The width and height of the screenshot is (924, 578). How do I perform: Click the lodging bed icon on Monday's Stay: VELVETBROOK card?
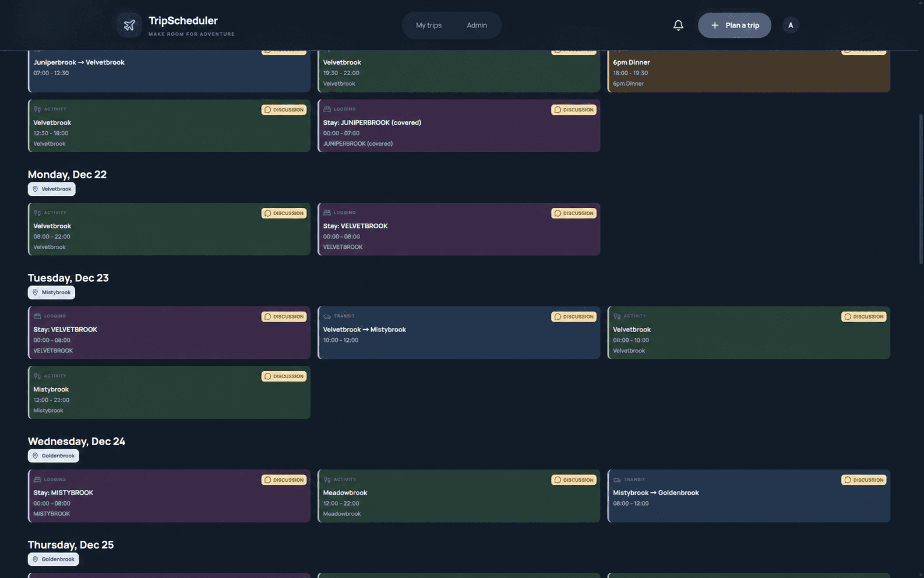[x=327, y=213]
